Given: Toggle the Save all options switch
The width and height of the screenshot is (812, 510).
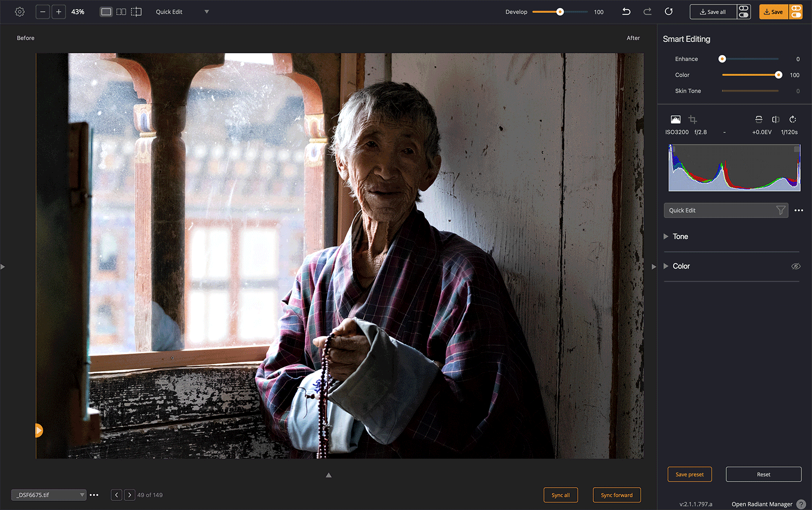Looking at the screenshot, I should point(744,12).
